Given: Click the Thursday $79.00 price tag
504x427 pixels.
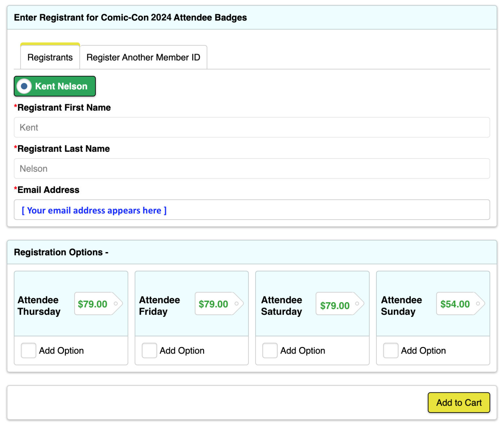Looking at the screenshot, I should tap(98, 304).
